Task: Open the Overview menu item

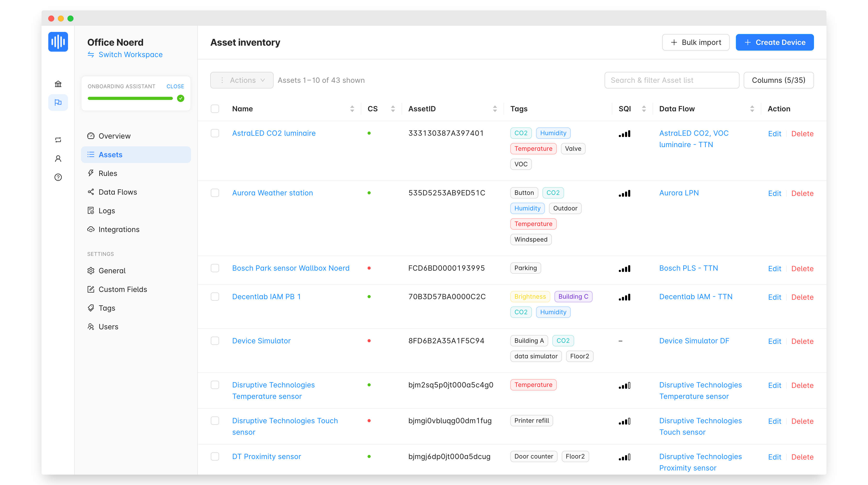Action: click(136, 136)
